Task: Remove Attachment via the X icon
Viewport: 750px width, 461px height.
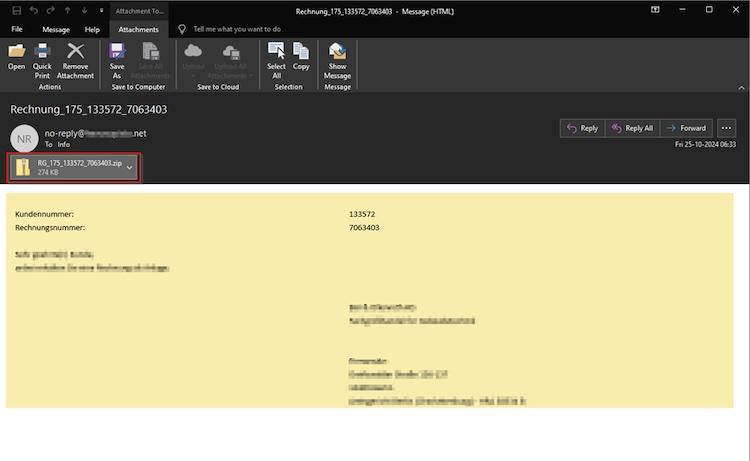Action: tap(76, 61)
